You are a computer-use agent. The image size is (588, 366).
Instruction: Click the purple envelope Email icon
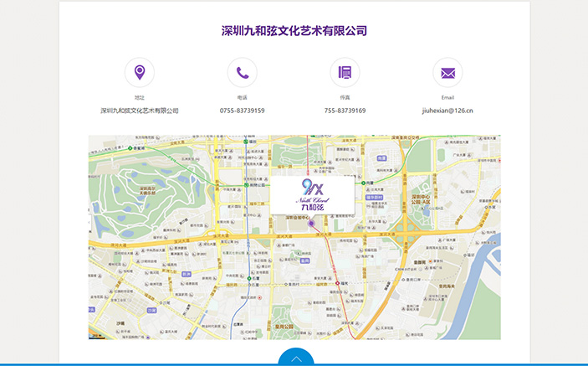pyautogui.click(x=447, y=73)
